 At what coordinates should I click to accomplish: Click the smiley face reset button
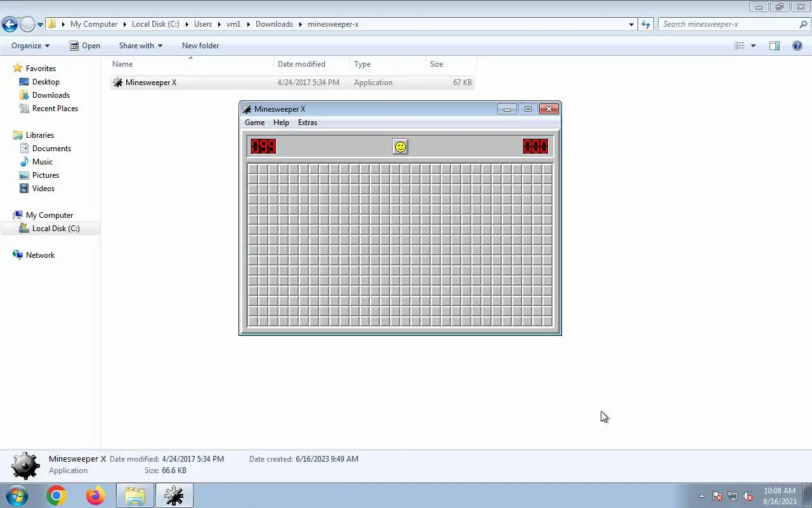[400, 147]
